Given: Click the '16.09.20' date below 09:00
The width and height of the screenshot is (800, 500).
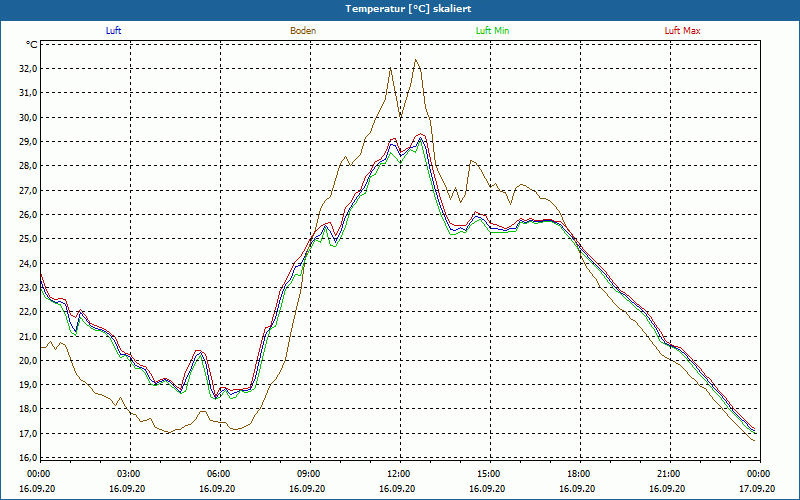Looking at the screenshot, I should point(307,488).
